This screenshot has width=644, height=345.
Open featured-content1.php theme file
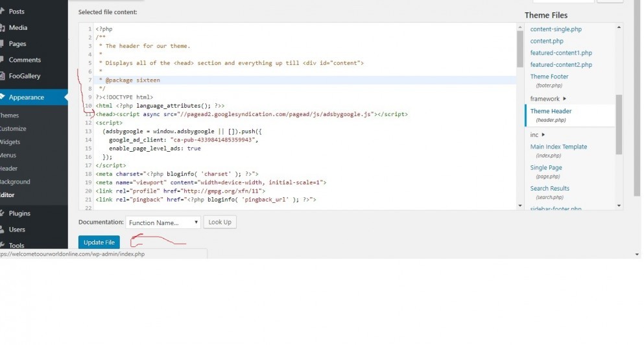561,53
